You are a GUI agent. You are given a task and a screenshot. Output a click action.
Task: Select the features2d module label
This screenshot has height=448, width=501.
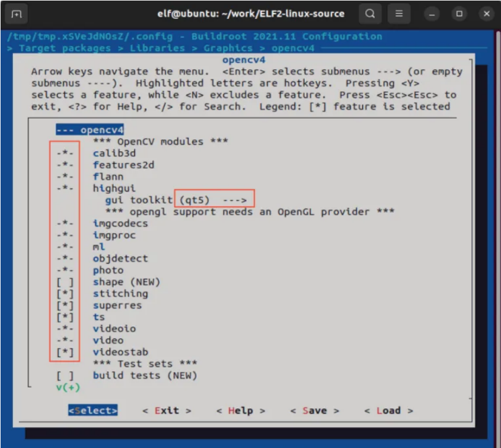[123, 165]
